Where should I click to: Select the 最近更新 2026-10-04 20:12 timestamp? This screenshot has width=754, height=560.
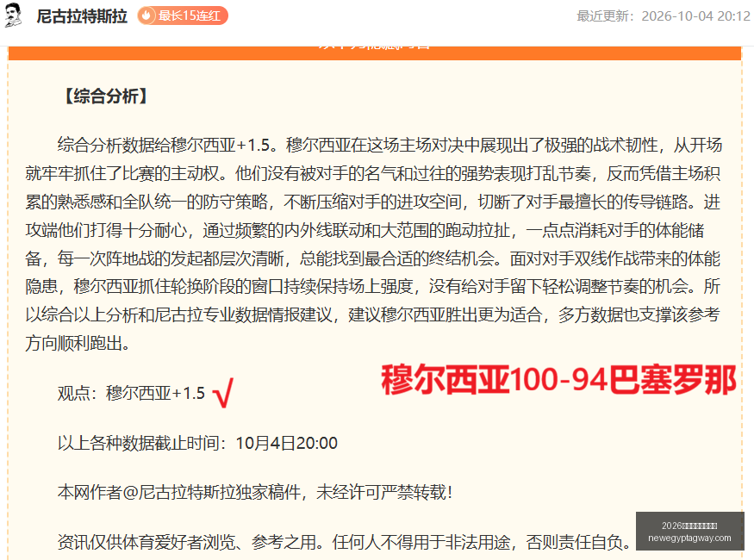[x=664, y=16]
